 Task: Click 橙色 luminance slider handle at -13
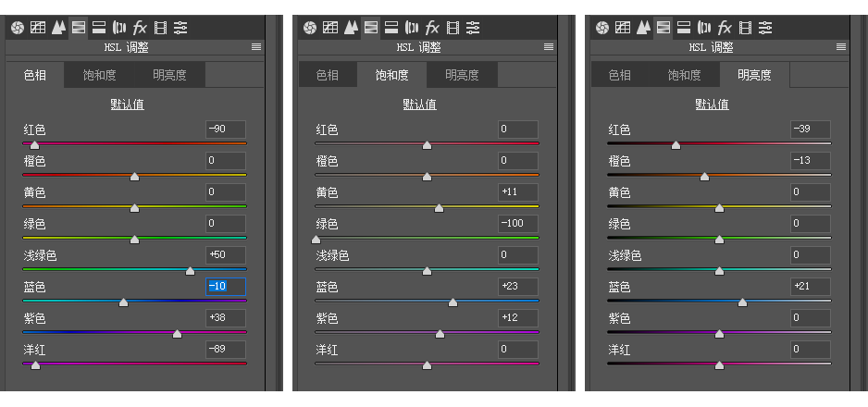704,177
